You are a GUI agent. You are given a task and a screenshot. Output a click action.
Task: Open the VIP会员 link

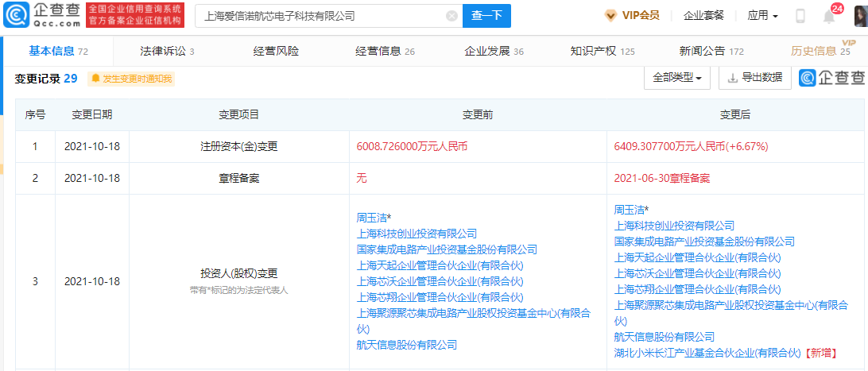(641, 15)
